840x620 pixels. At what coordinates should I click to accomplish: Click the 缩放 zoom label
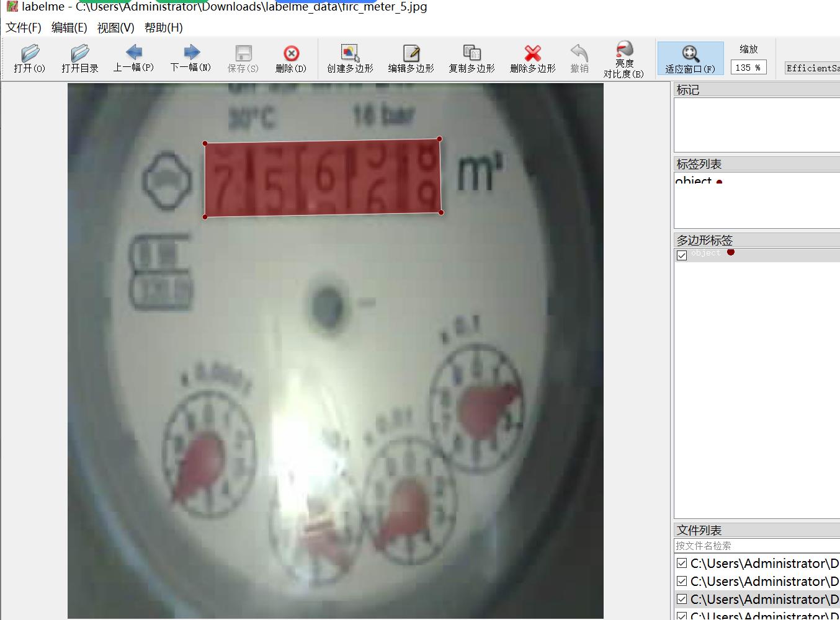pyautogui.click(x=748, y=49)
